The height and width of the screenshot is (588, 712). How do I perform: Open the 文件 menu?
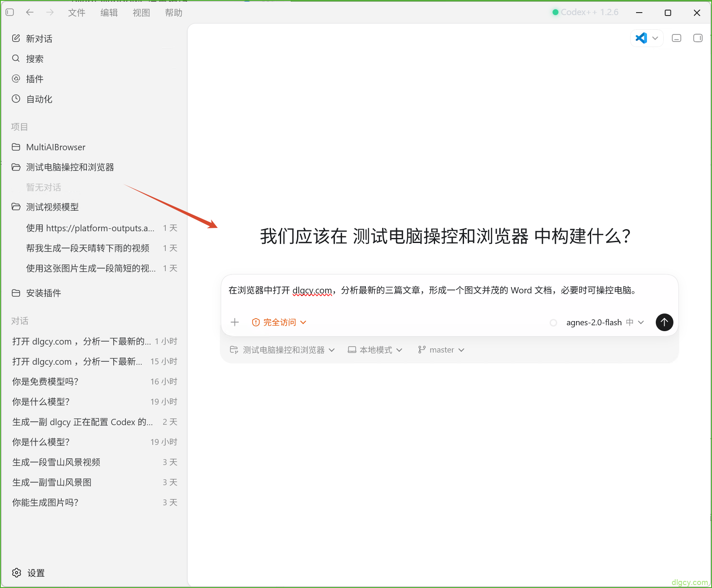point(77,13)
